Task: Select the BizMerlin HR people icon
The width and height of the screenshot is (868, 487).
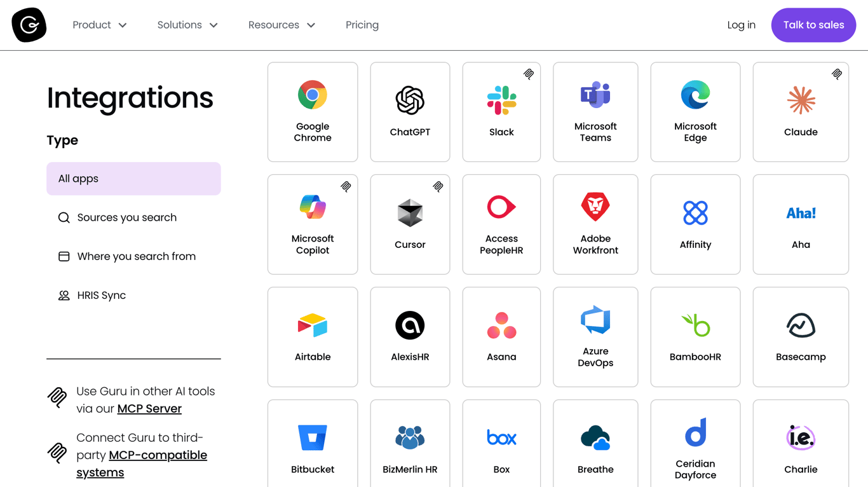Action: (410, 438)
